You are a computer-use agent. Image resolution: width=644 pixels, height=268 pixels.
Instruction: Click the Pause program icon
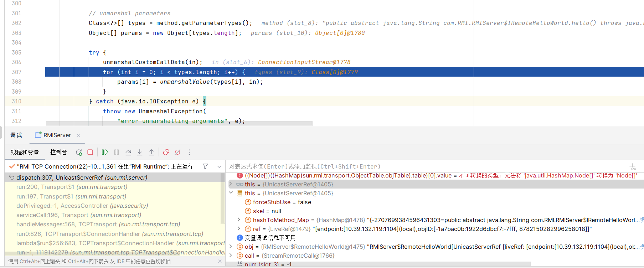[117, 152]
